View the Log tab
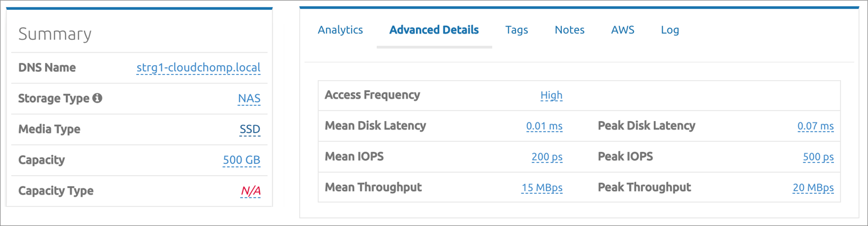The height and width of the screenshot is (226, 868). click(x=670, y=30)
